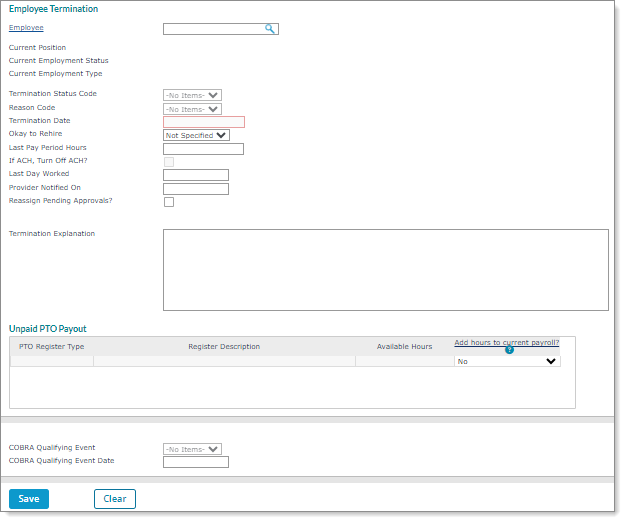Click the Last Day Worked field
The image size is (625, 522).
[196, 175]
